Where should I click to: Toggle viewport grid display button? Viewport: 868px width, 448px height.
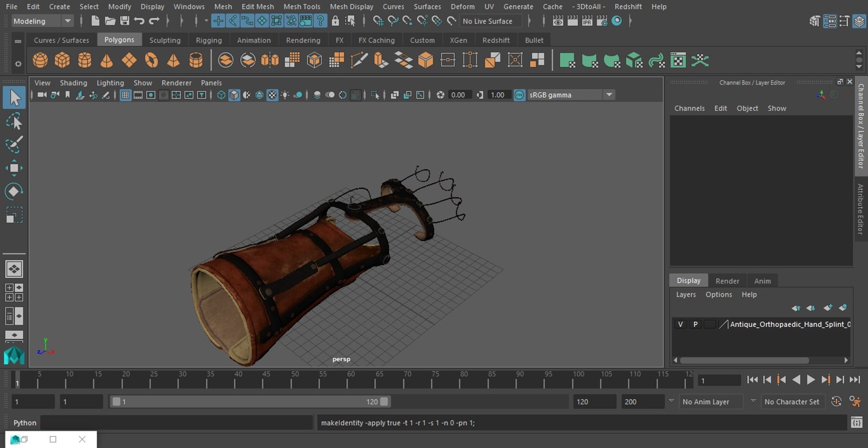125,95
